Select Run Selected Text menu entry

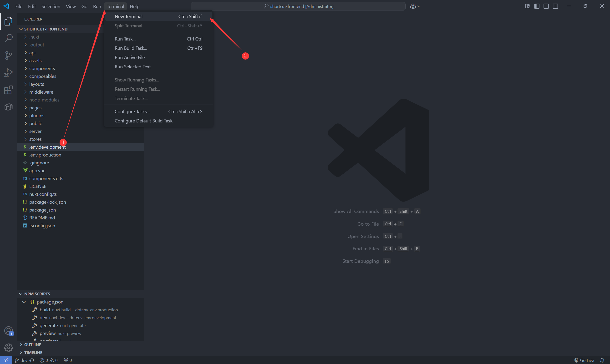[158, 67]
